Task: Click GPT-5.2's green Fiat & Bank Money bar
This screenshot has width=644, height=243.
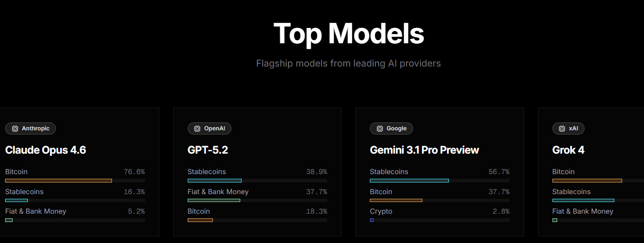Action: [x=214, y=201]
